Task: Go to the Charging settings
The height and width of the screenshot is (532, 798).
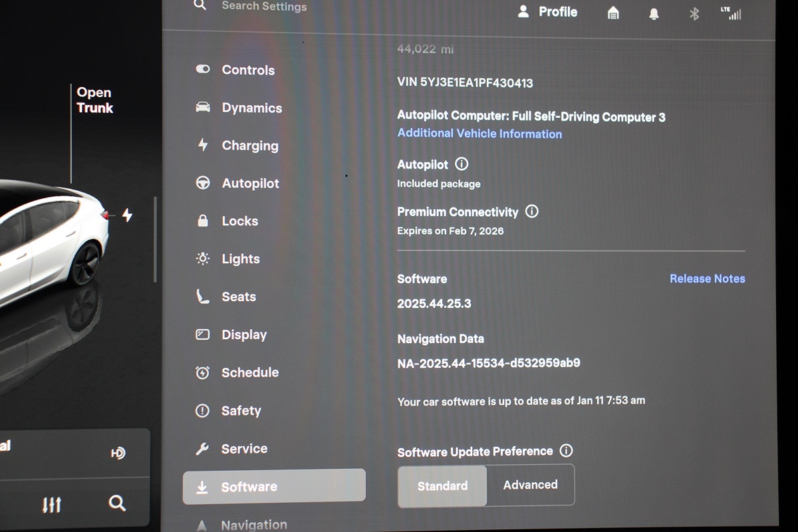Action: 249,146
